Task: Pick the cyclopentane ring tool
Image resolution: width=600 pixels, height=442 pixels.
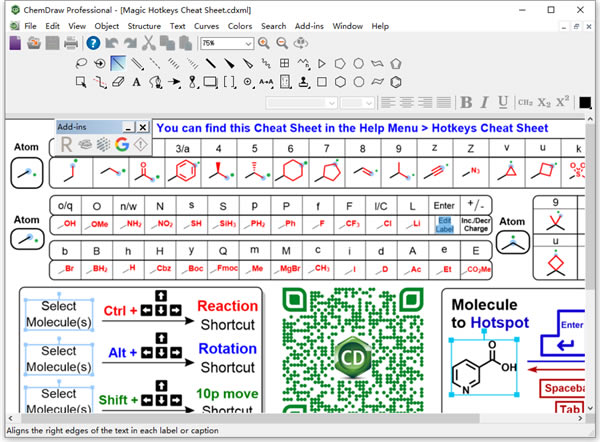Action: [397, 63]
